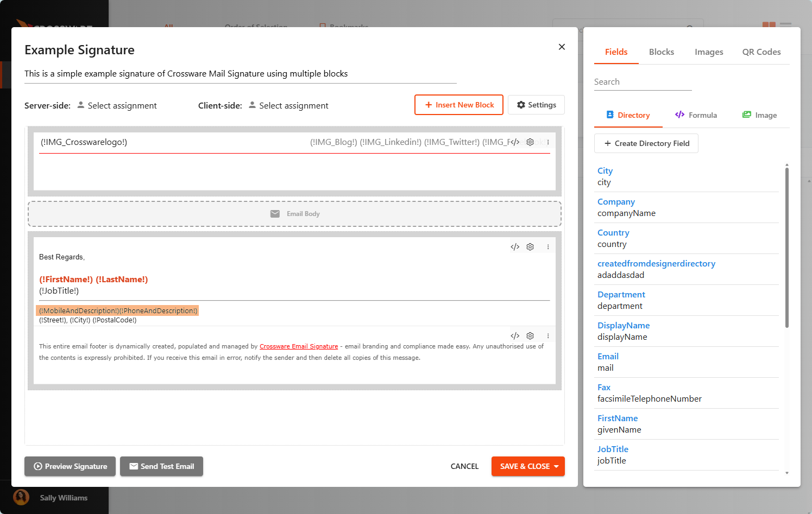Click code view icon in Best Regards block

click(515, 247)
